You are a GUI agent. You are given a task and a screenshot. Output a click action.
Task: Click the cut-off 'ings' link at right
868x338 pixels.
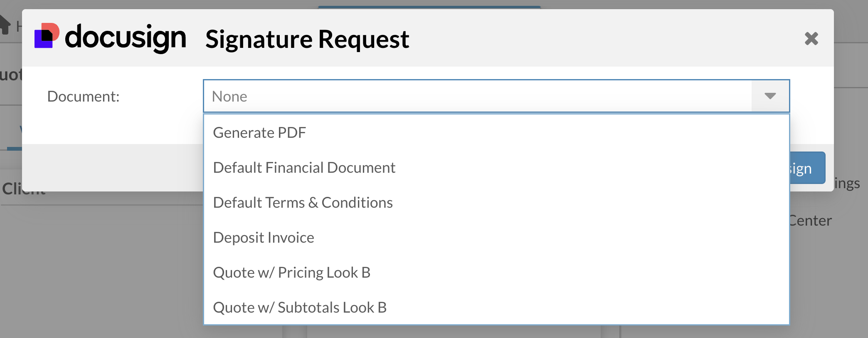coord(847,184)
